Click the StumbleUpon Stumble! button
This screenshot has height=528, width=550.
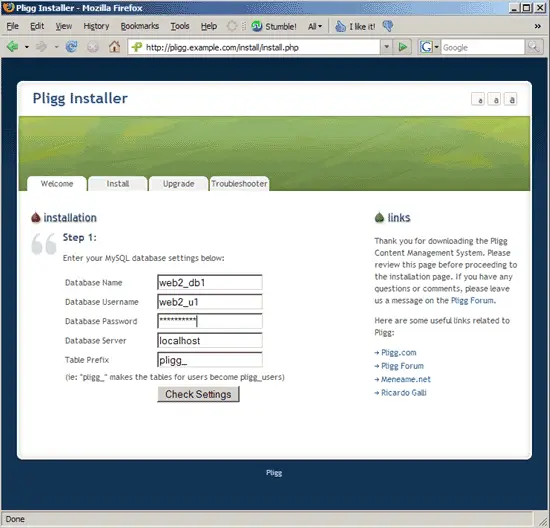pyautogui.click(x=274, y=26)
